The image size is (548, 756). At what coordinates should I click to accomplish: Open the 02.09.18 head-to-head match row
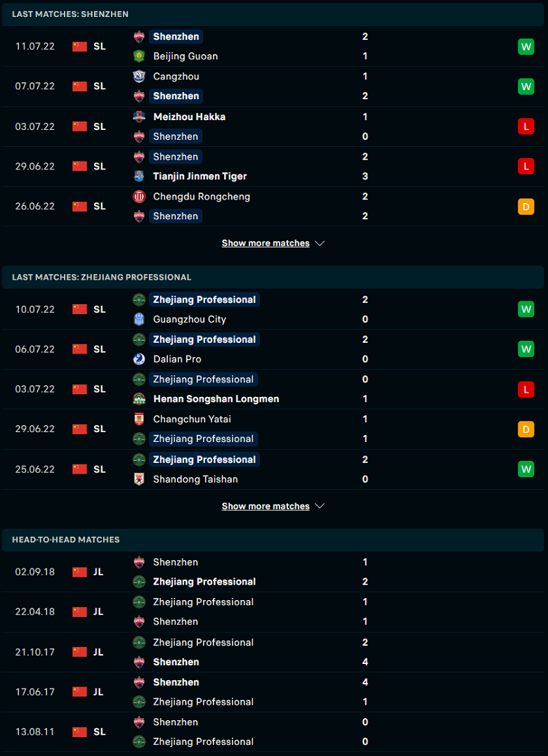point(274,572)
